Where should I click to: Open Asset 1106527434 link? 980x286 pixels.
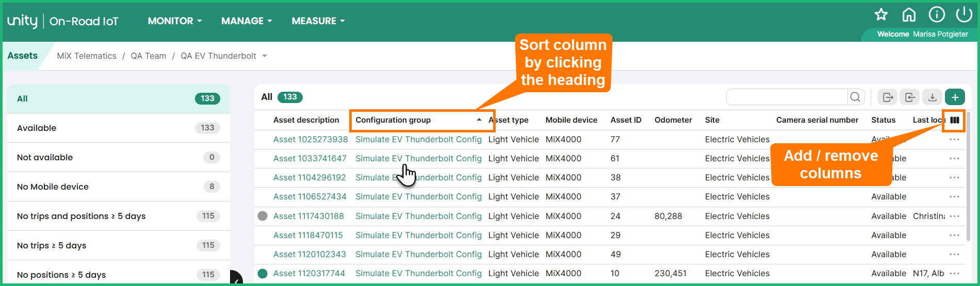coord(310,197)
